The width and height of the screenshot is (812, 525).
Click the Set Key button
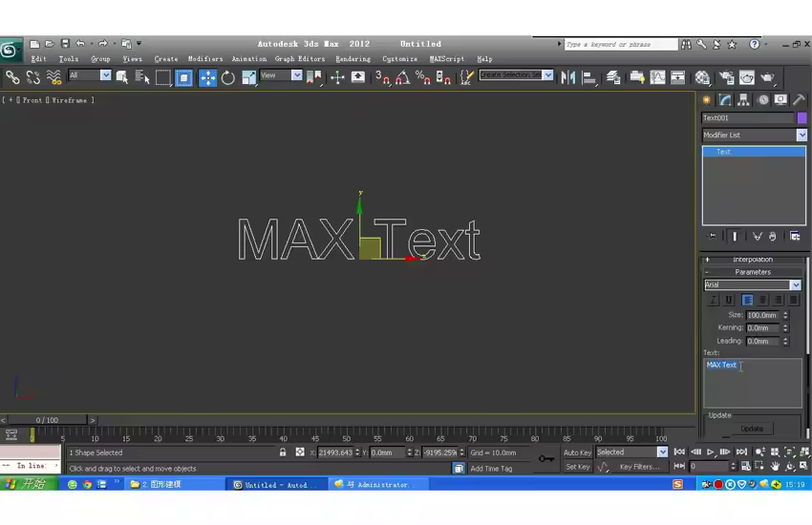coord(578,467)
